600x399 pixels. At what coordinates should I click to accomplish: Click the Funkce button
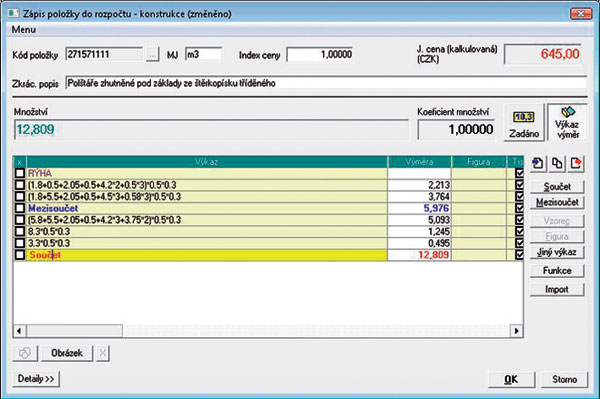[557, 270]
